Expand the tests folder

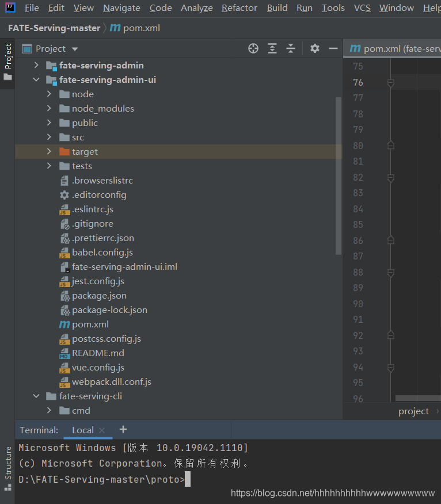(x=49, y=166)
